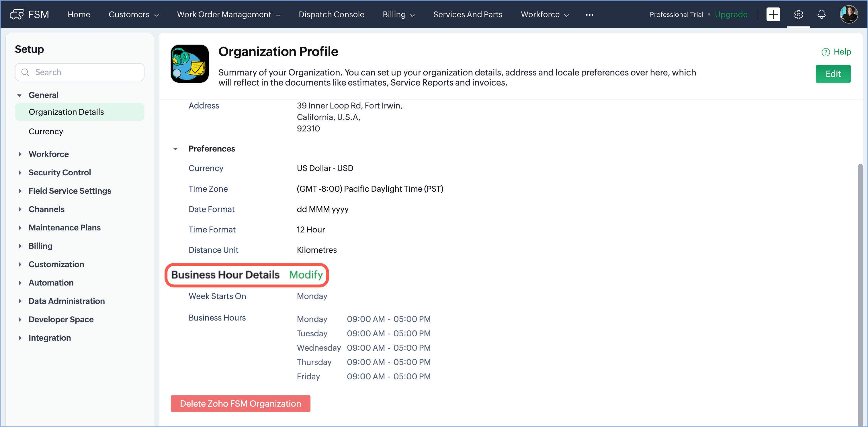Collapse the Preferences section
The image size is (868, 427).
coord(175,149)
